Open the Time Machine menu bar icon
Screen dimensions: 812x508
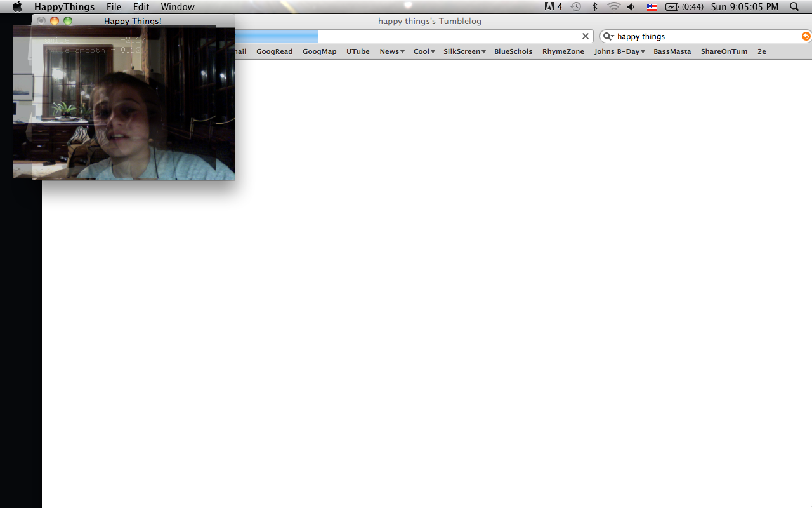(575, 7)
